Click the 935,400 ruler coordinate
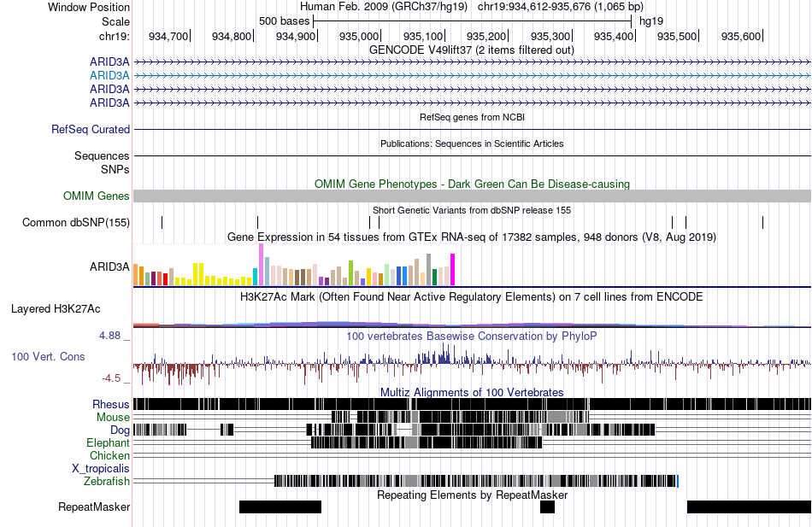Viewport: 812px width, 527px height. 614,36
